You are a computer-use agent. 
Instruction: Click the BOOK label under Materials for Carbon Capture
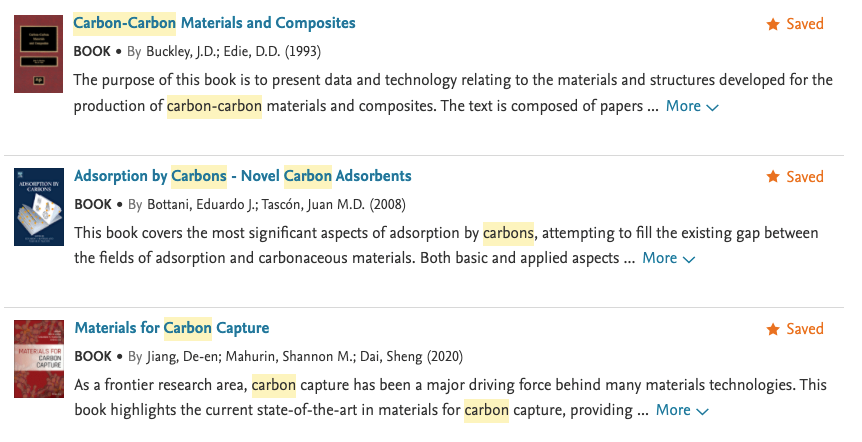[93, 356]
